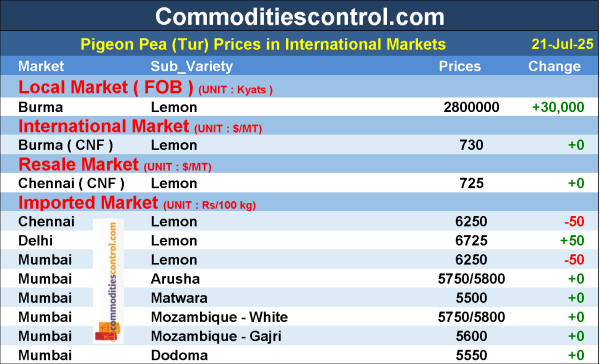The image size is (600, 364).
Task: Click the International Market section heading
Action: [103, 126]
